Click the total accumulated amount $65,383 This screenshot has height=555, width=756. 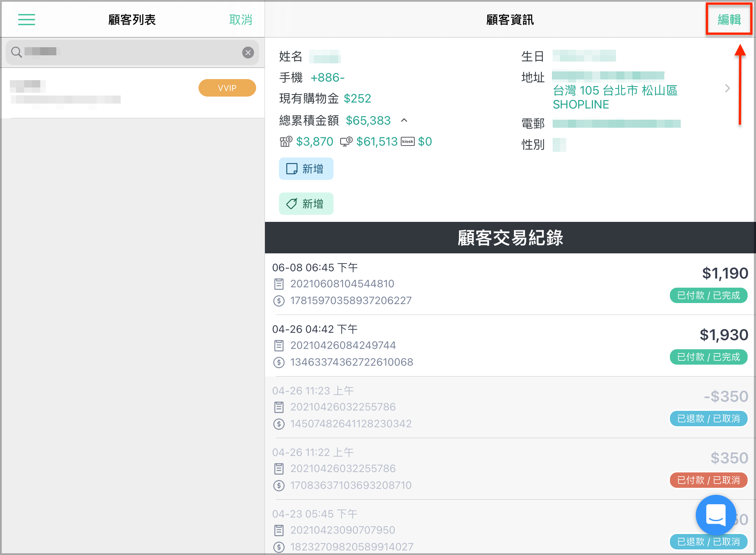tap(368, 120)
